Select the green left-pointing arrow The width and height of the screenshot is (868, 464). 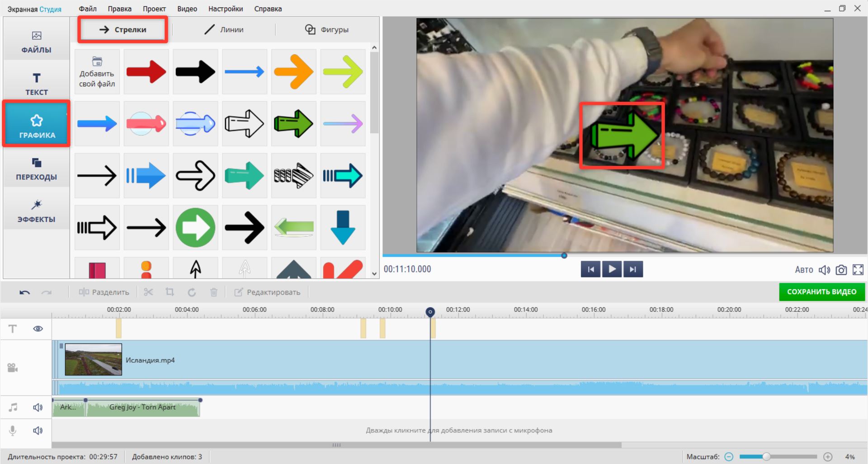pos(294,227)
